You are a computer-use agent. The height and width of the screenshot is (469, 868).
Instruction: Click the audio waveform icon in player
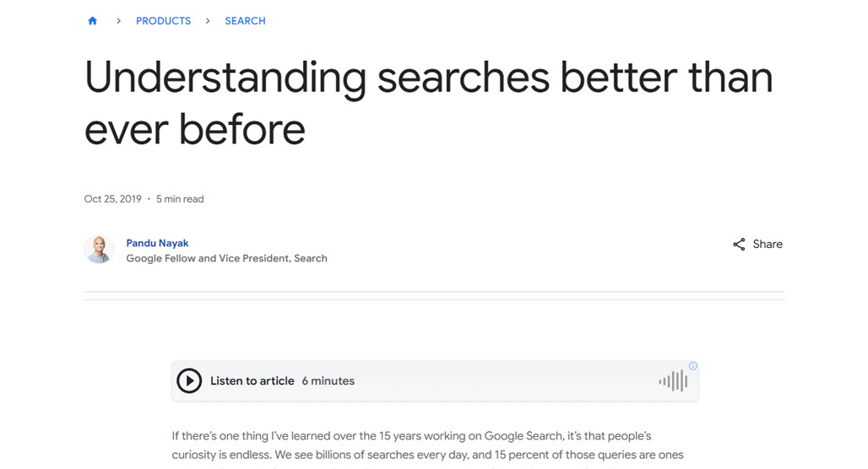[x=673, y=381]
